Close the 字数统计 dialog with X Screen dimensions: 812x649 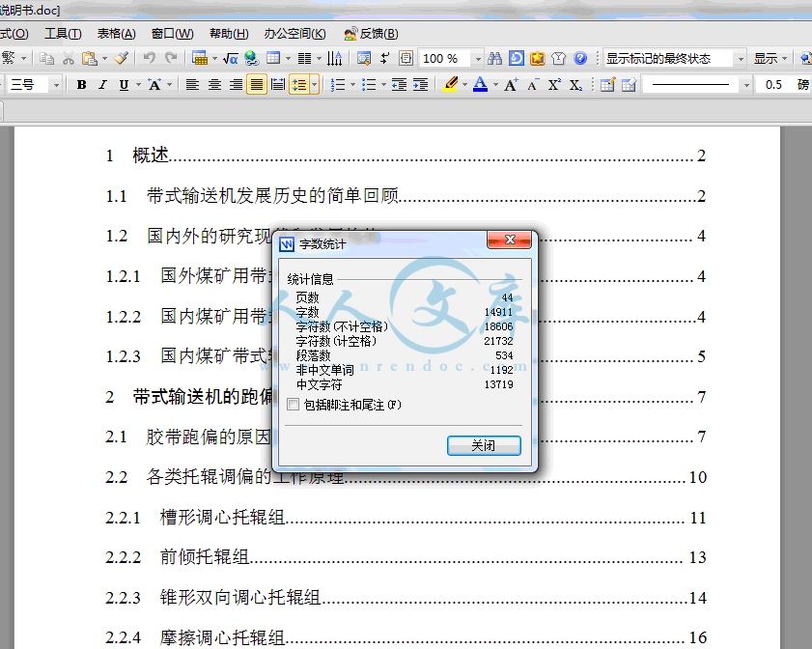click(x=509, y=240)
